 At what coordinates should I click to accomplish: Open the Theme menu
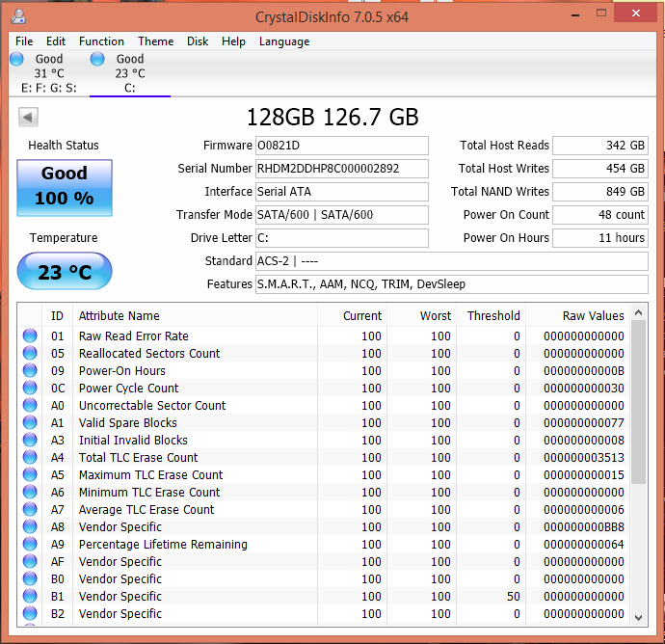point(155,41)
